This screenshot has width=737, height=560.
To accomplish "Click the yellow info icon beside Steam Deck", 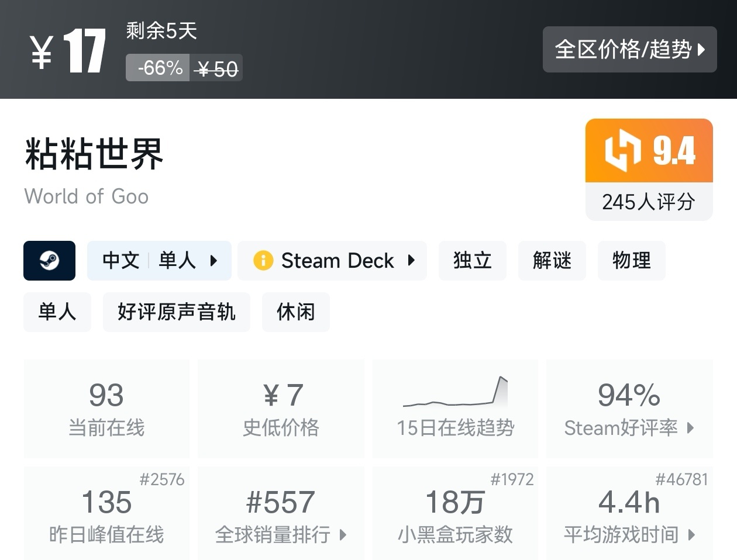I will [263, 261].
